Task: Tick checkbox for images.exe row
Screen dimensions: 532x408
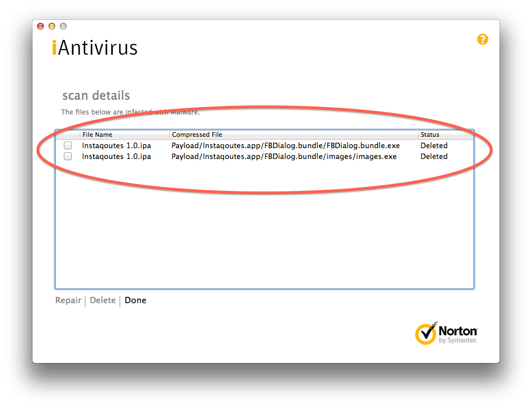Action: pyautogui.click(x=68, y=156)
